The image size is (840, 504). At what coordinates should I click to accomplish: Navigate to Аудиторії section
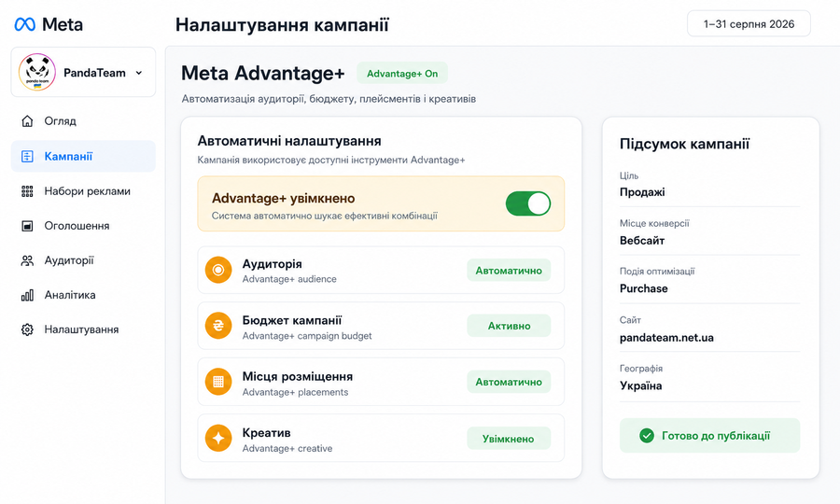tap(83, 260)
